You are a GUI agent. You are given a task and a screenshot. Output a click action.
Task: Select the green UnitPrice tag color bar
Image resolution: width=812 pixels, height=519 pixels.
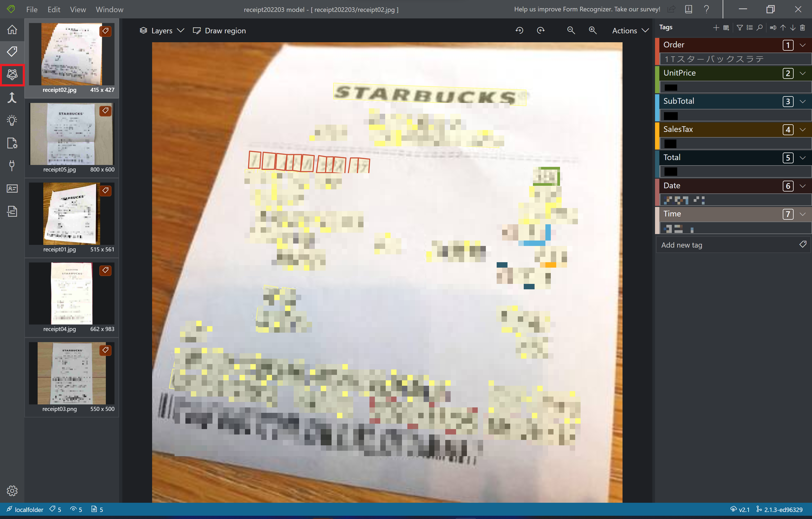point(657,80)
